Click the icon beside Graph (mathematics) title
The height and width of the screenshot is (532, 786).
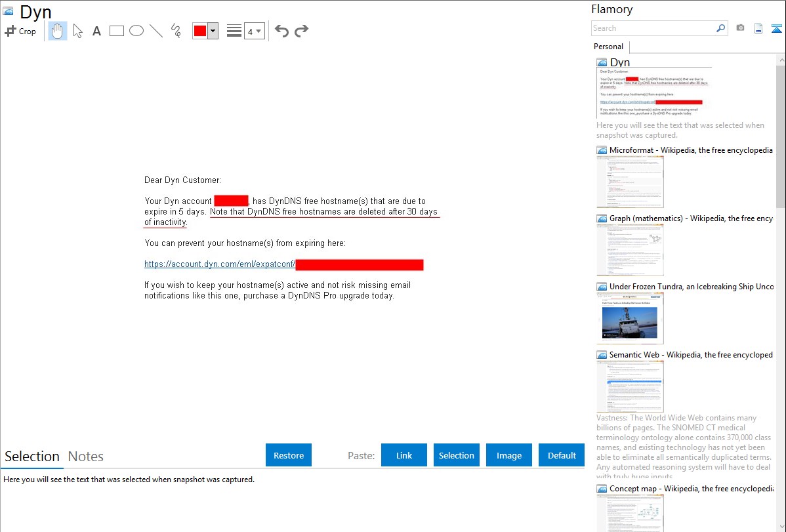[602, 218]
